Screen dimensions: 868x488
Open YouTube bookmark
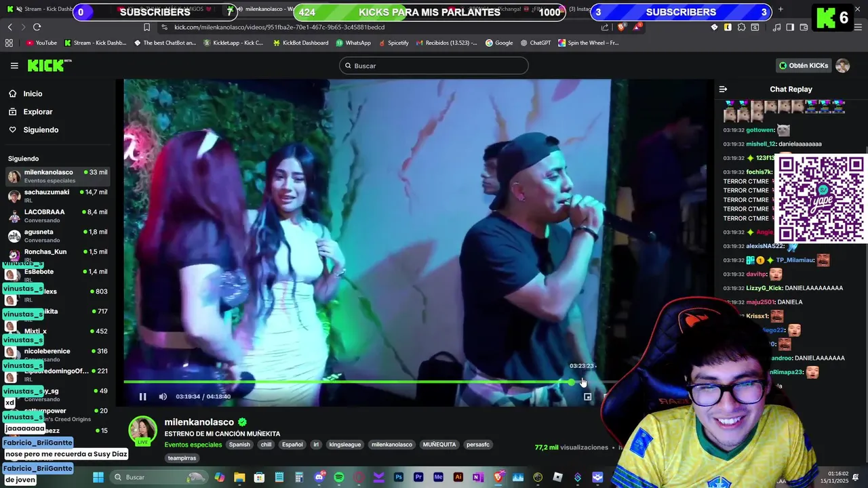41,43
